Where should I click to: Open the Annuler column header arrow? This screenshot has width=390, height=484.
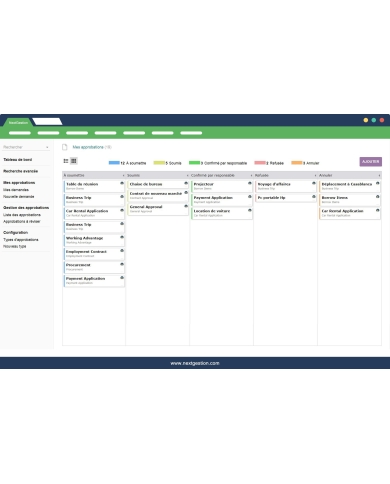[x=379, y=175]
